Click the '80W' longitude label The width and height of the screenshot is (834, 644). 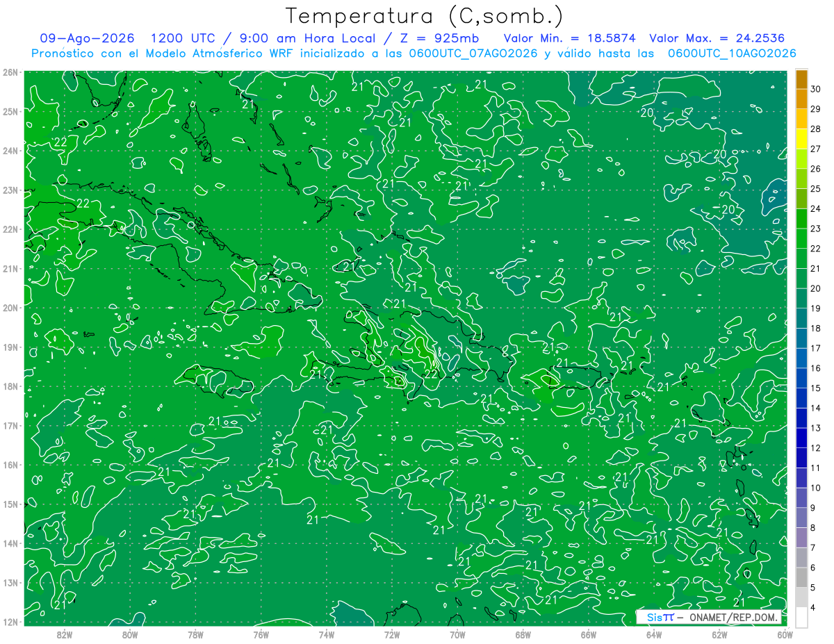(130, 634)
